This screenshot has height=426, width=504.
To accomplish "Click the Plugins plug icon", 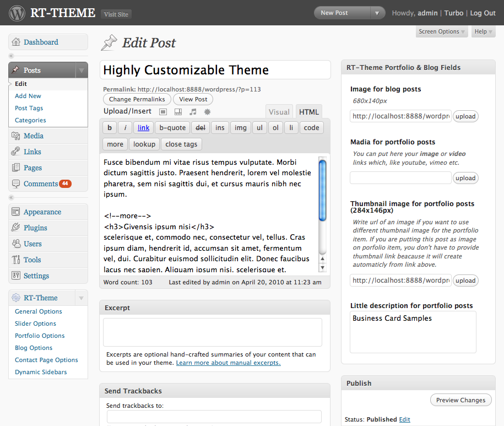I will [16, 227].
